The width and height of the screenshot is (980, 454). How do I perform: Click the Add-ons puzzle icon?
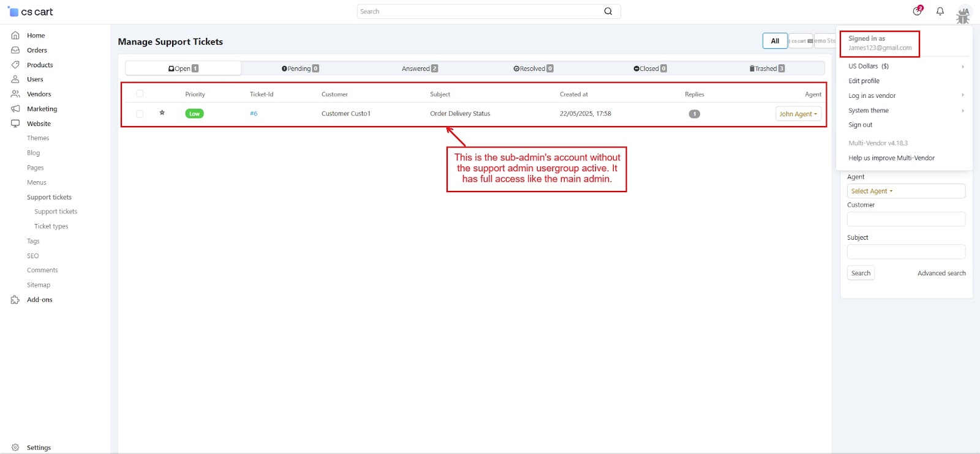point(15,300)
